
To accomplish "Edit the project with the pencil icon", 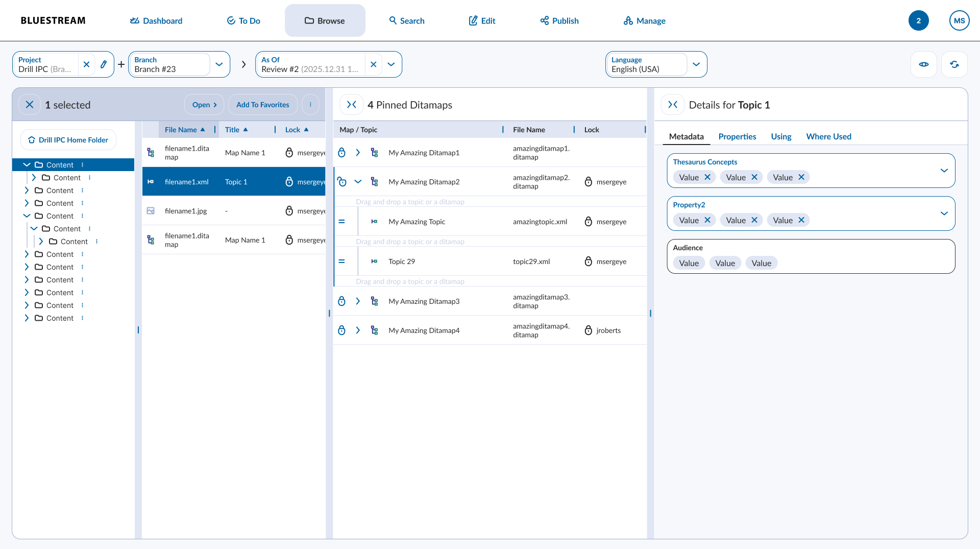I will point(104,64).
